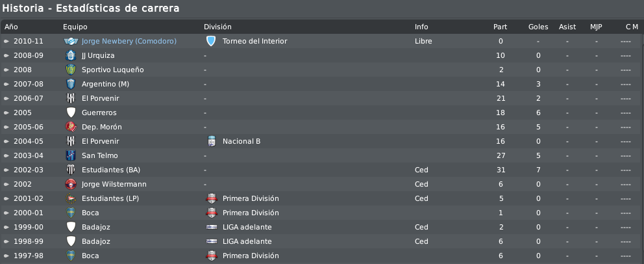The width and height of the screenshot is (644, 264).
Task: Click Boca crest in 2000-01 row
Action: coord(71,213)
